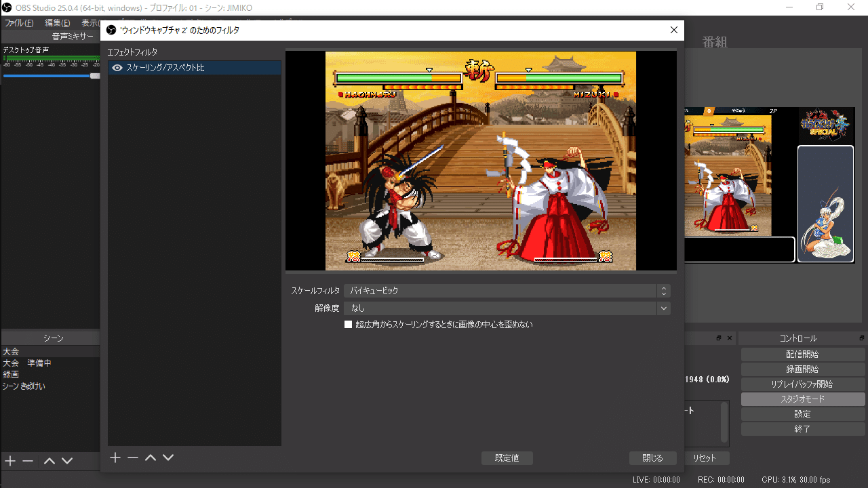The image size is (868, 488).
Task: Remove scene with minus icon
Action: point(28,461)
